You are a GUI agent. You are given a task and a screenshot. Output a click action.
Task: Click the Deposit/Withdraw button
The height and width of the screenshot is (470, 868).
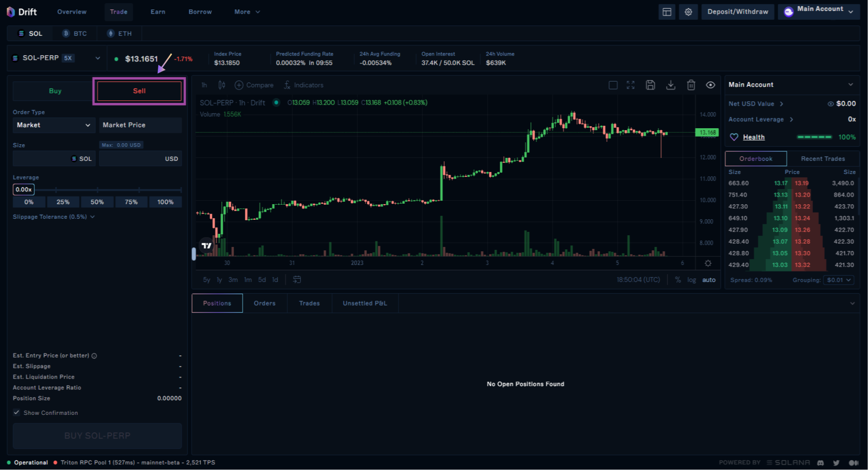pos(738,12)
